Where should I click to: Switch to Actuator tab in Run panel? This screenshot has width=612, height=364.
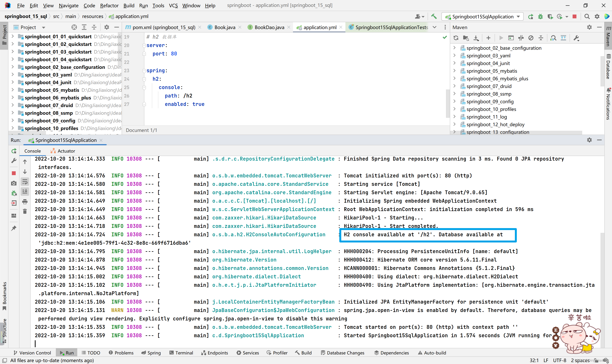pyautogui.click(x=63, y=151)
